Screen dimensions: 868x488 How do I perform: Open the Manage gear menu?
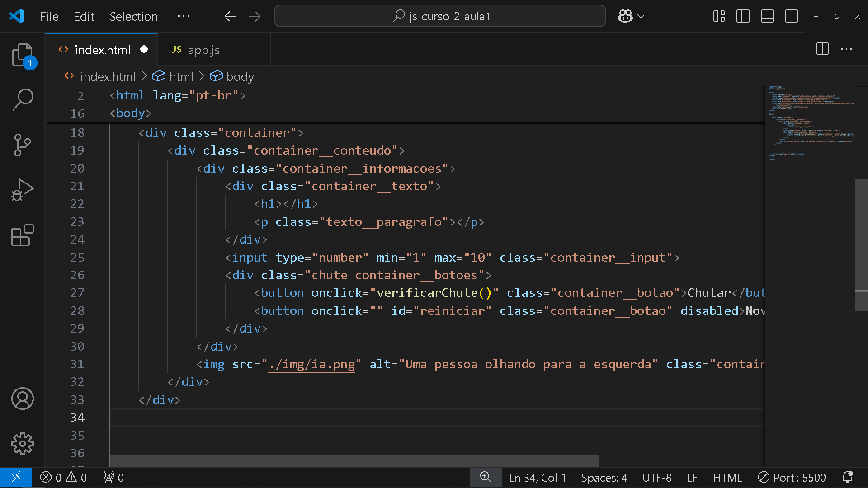pos(22,444)
